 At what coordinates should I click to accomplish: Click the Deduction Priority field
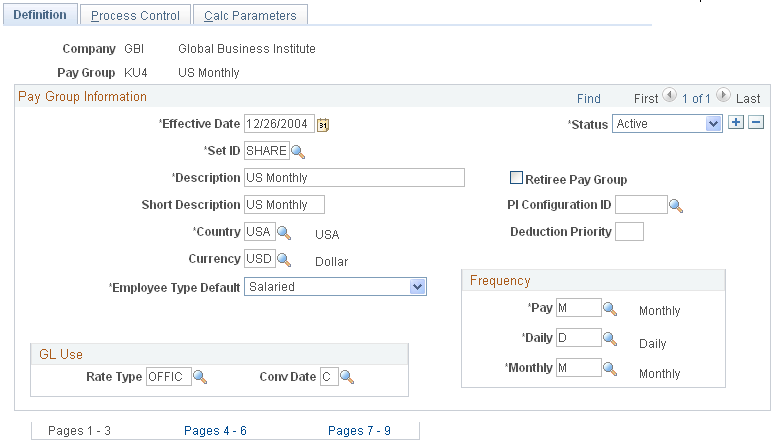(629, 231)
